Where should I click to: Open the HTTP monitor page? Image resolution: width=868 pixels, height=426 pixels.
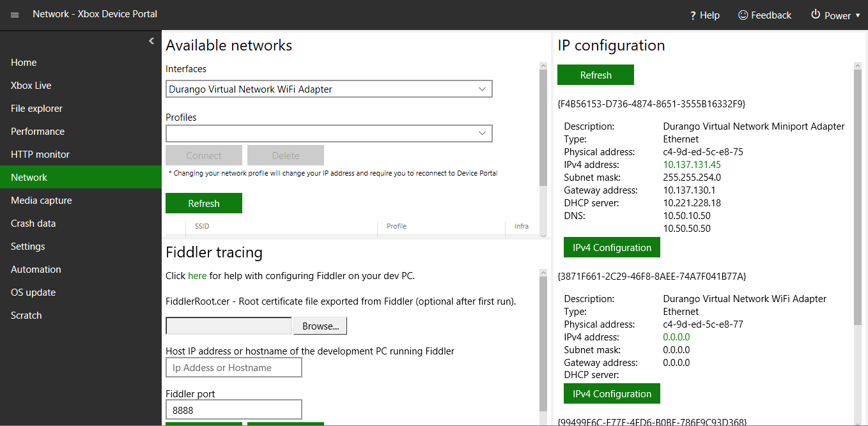pos(81,155)
